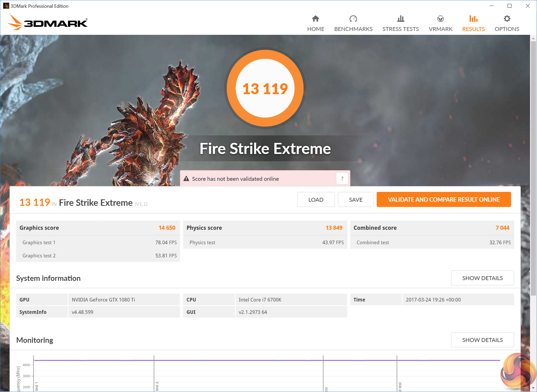Click the VRMark headset icon
Image resolution: width=537 pixels, height=392 pixels.
[440, 19]
